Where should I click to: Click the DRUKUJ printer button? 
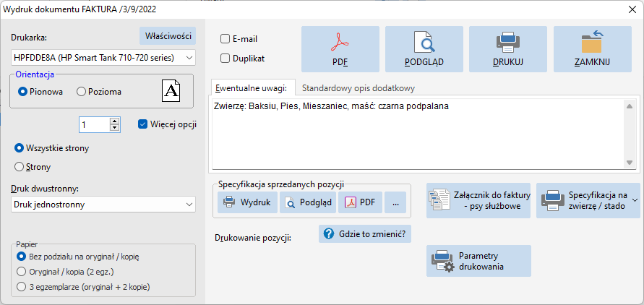coord(508,49)
